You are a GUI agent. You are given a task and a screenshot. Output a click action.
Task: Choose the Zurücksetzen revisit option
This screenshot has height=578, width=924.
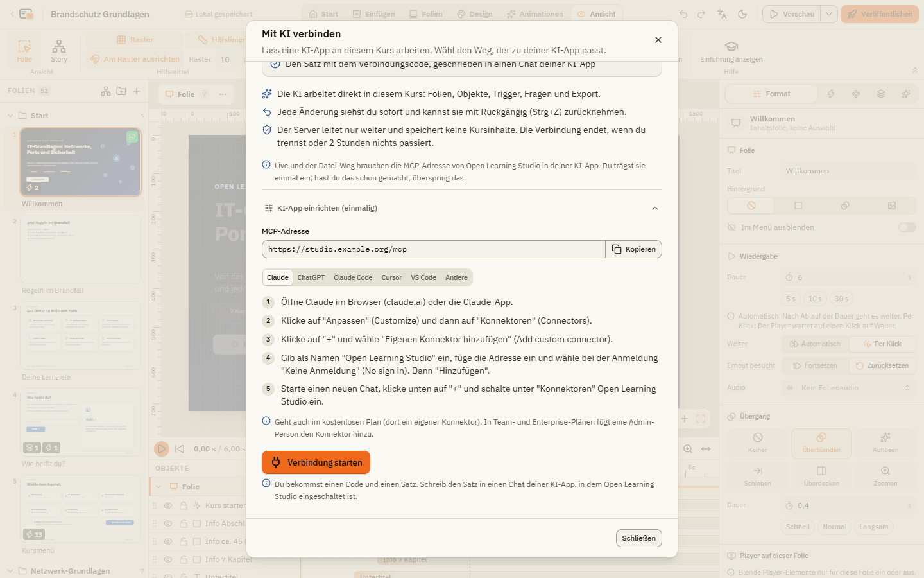pyautogui.click(x=882, y=366)
